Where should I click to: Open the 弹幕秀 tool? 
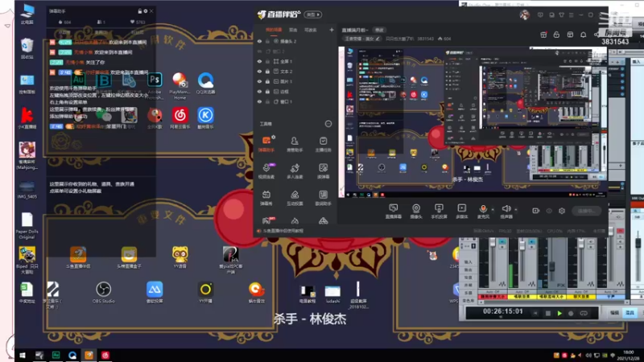266,198
